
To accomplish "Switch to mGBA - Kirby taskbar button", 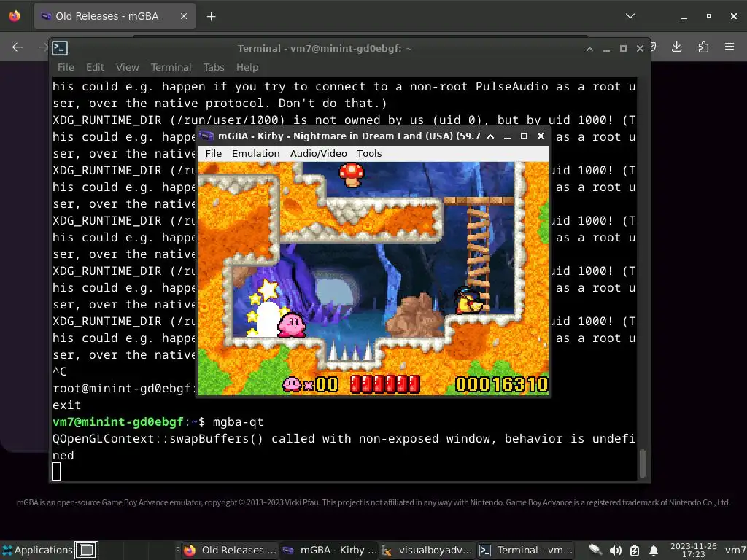I will tap(329, 550).
